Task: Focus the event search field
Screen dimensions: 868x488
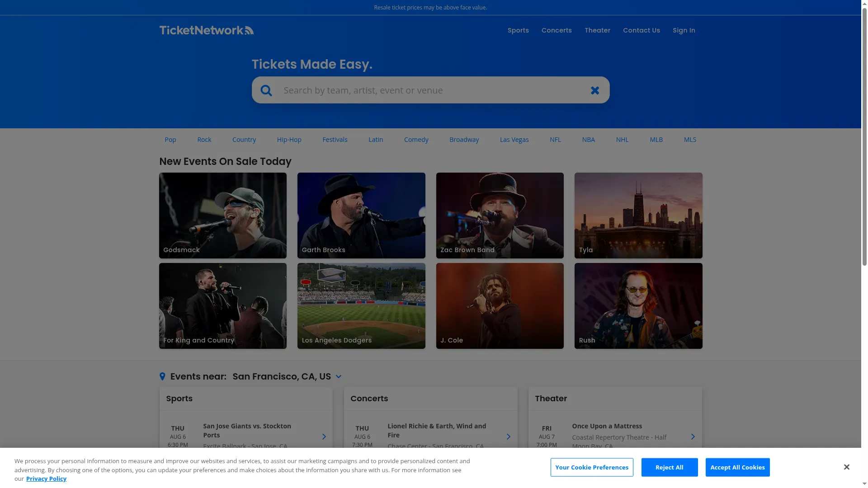Action: point(430,90)
